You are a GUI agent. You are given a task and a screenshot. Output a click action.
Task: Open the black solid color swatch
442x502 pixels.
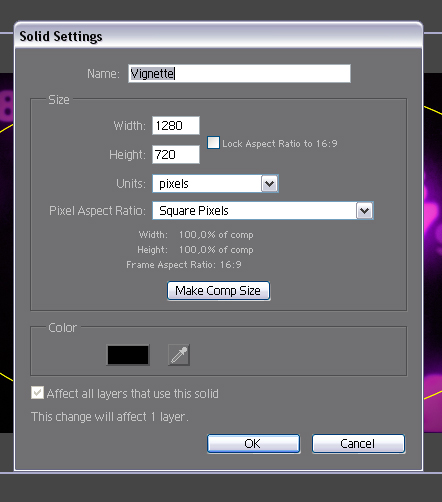[x=128, y=355]
